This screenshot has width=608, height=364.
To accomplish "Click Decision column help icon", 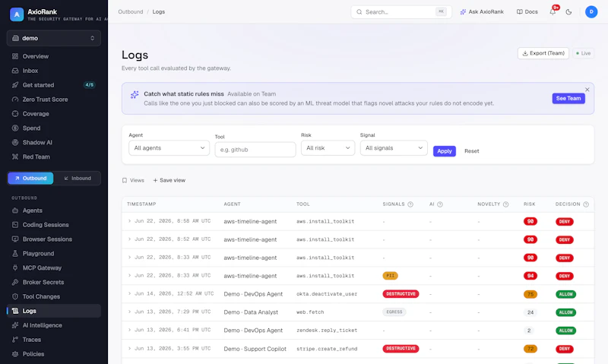I will [586, 204].
